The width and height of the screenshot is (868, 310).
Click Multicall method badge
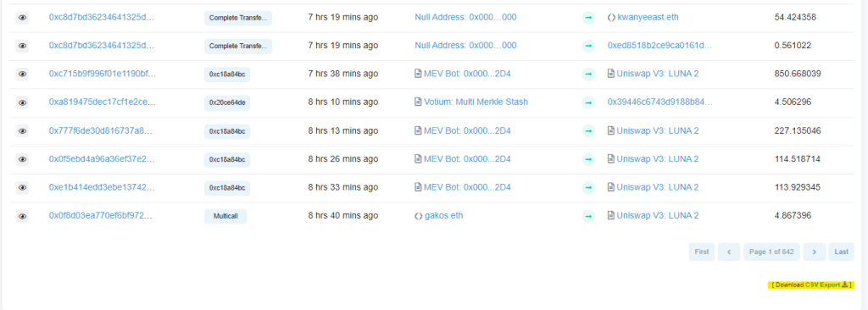tap(225, 216)
